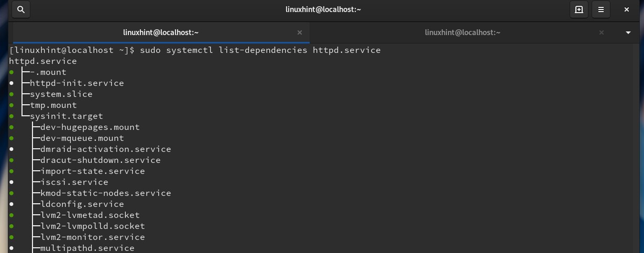Image resolution: width=644 pixels, height=253 pixels.
Task: Switch to the second linuxhint@localhost tab
Action: click(462, 32)
